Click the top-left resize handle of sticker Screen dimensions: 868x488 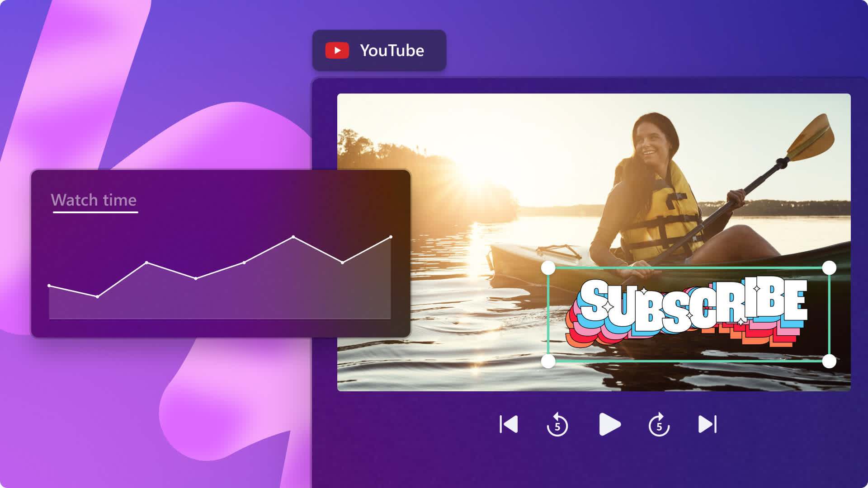548,268
